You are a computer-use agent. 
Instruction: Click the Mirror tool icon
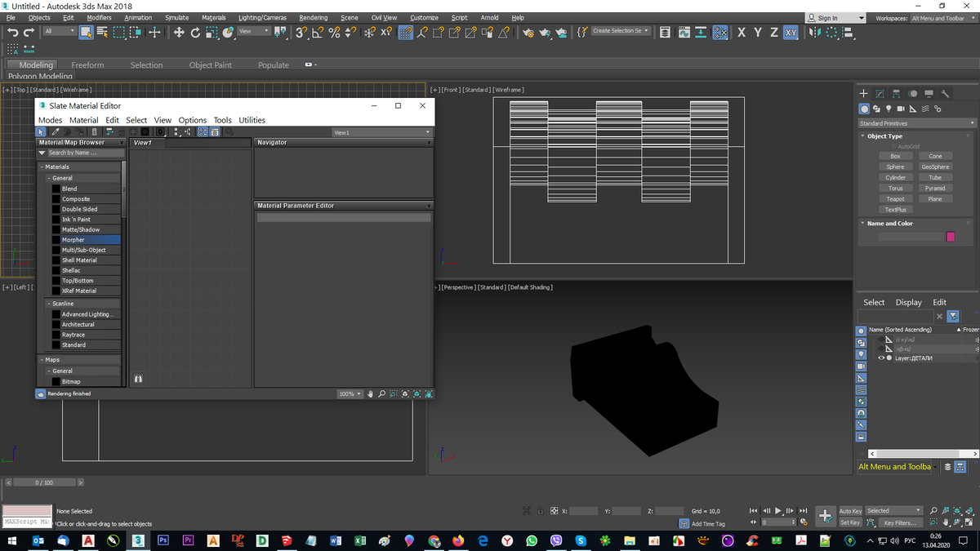click(x=814, y=32)
